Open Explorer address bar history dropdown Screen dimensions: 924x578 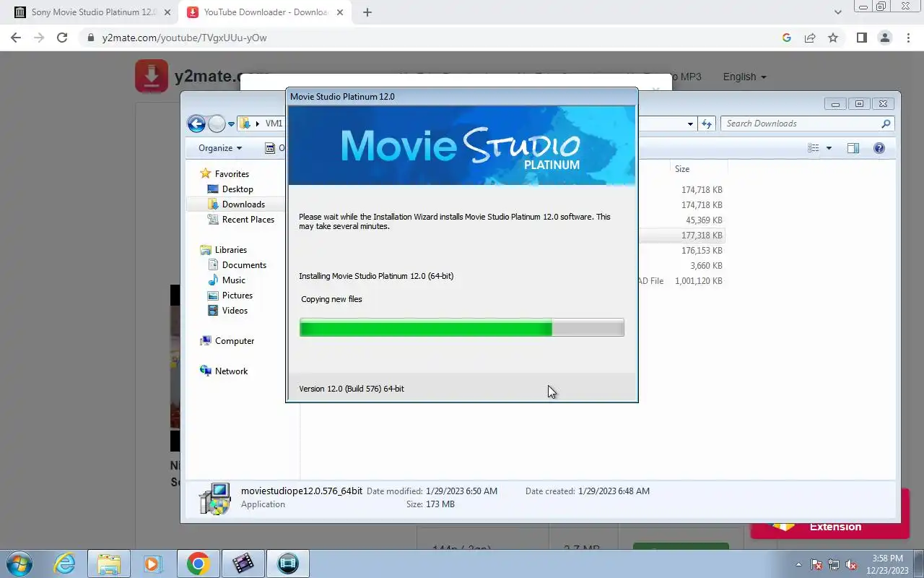690,124
